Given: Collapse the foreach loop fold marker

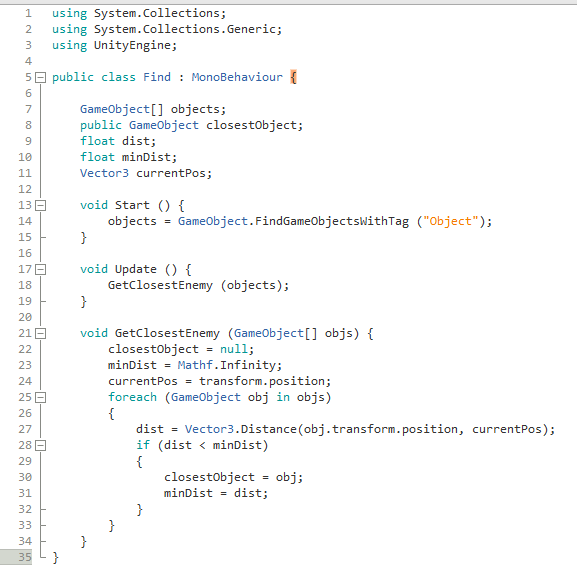Looking at the screenshot, I should (40, 397).
